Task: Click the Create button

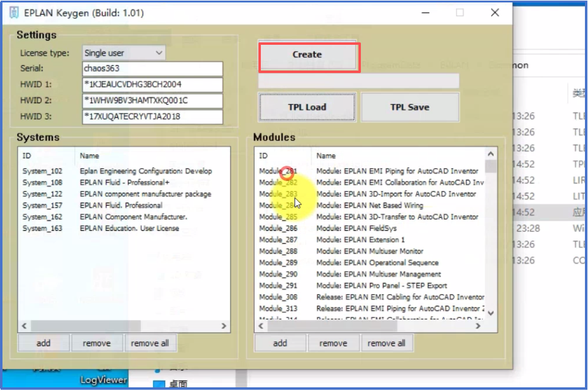Action: click(308, 55)
